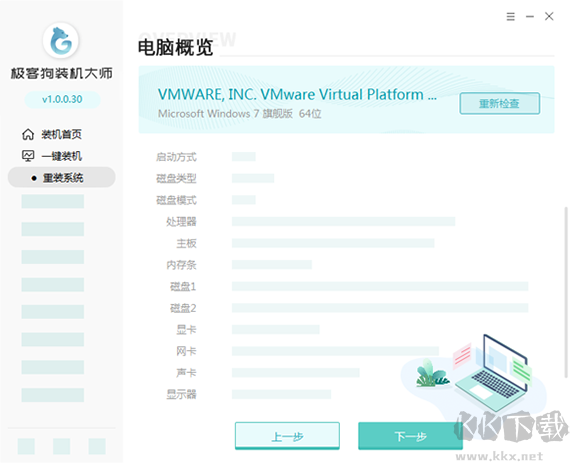Select 一键装机 in the sidebar
570x463 pixels.
[61, 156]
